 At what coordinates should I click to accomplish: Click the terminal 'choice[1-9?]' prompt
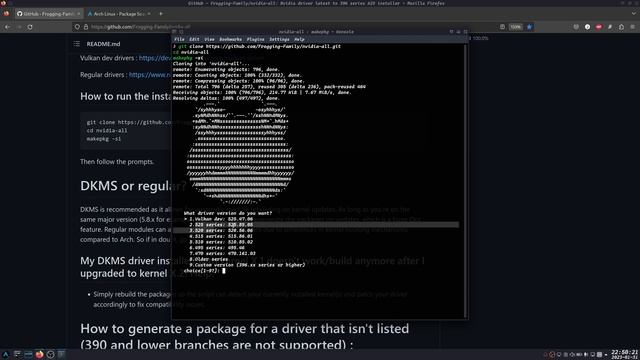202,271
